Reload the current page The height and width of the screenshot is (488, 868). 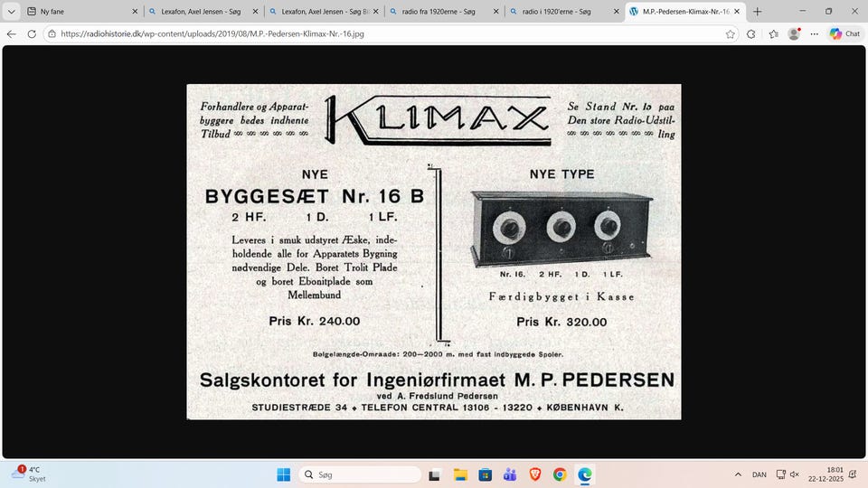[32, 33]
